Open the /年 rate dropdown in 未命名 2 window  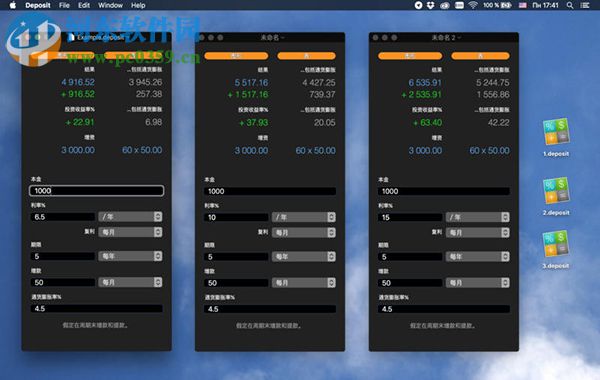478,217
